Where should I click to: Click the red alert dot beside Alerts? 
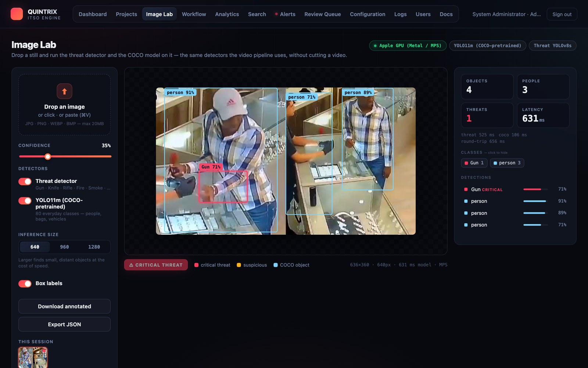tap(276, 14)
